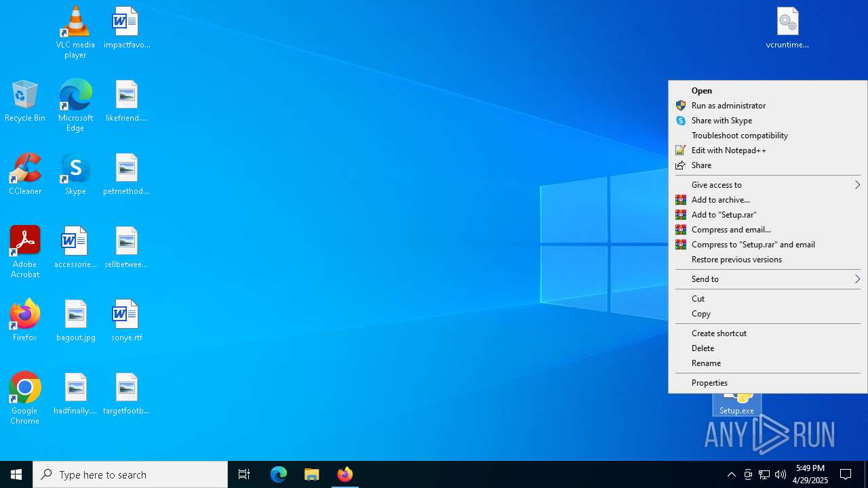Screen dimensions: 868x488
Task: Choose Add to archive...
Action: click(x=768, y=200)
